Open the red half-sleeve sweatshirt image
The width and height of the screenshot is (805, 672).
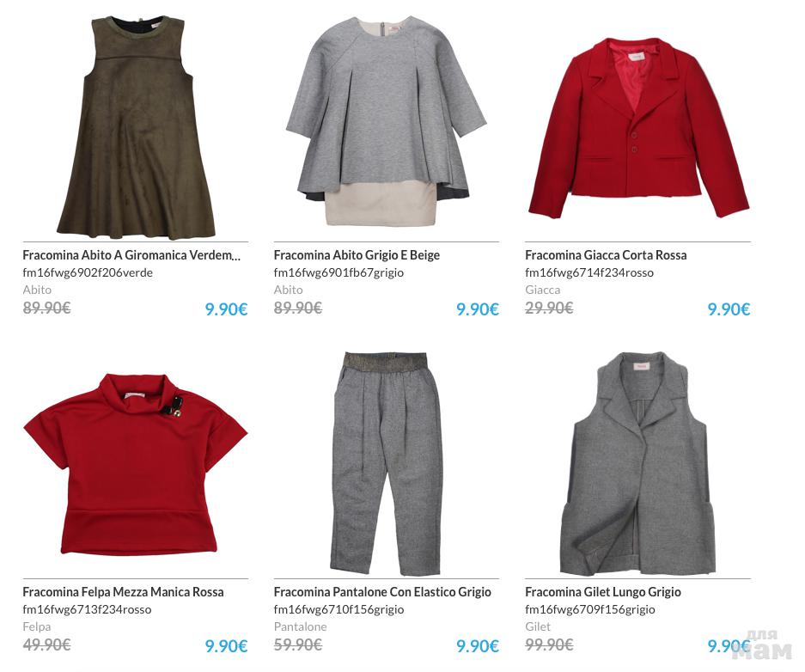[136, 464]
